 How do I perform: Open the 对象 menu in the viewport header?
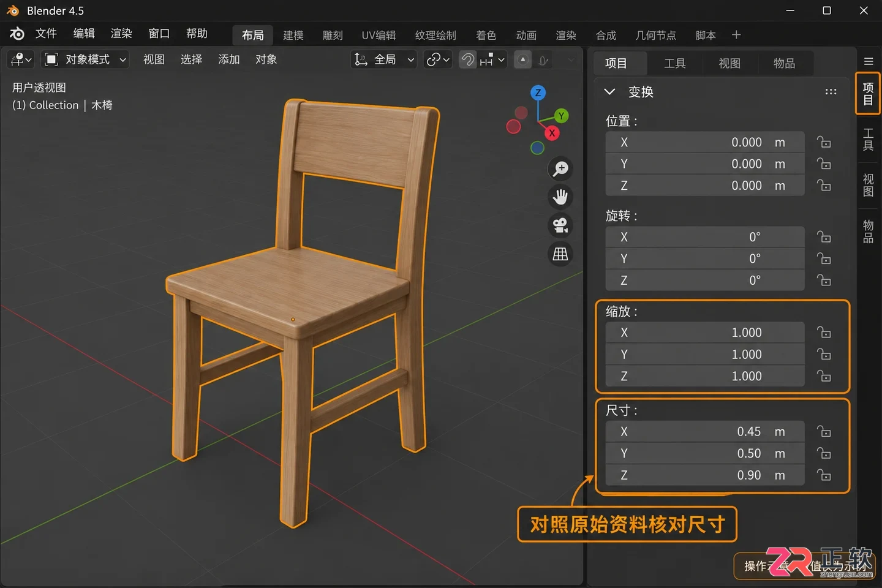tap(266, 59)
